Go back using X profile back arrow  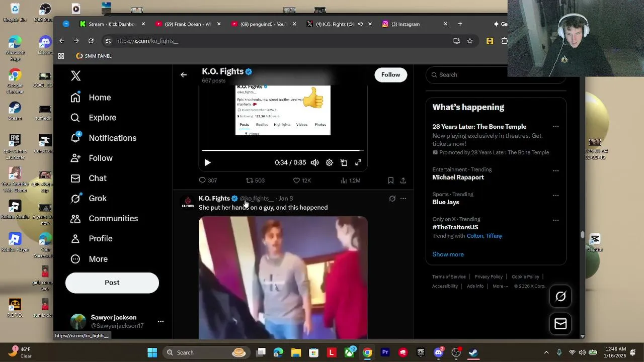[x=184, y=75]
